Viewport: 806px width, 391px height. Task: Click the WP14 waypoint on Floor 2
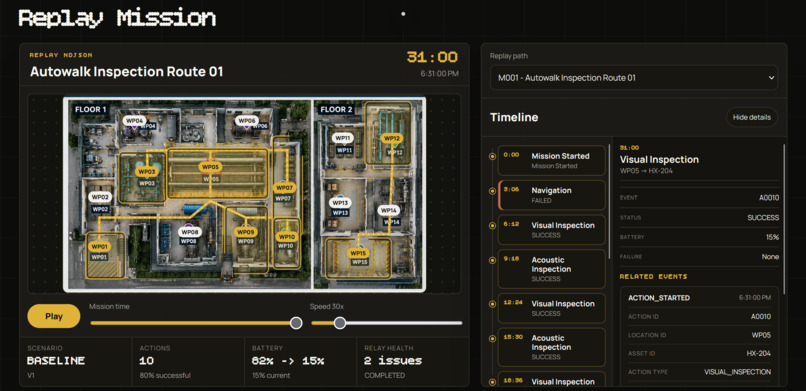click(389, 211)
